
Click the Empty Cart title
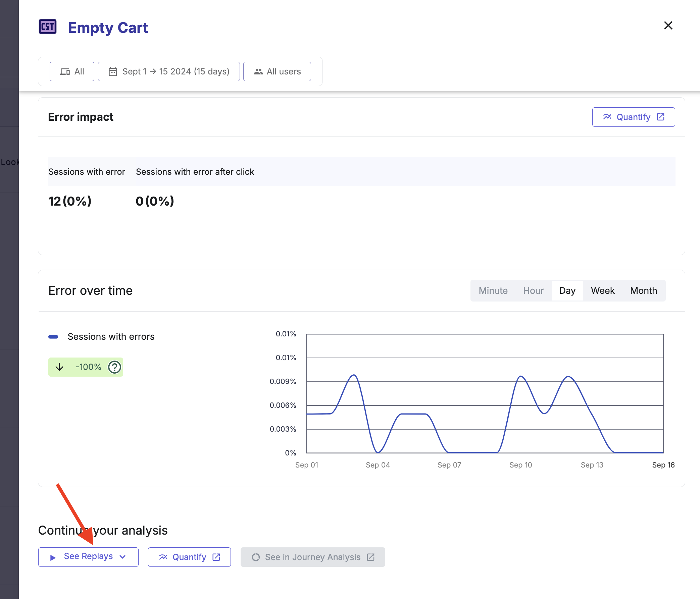(x=108, y=28)
